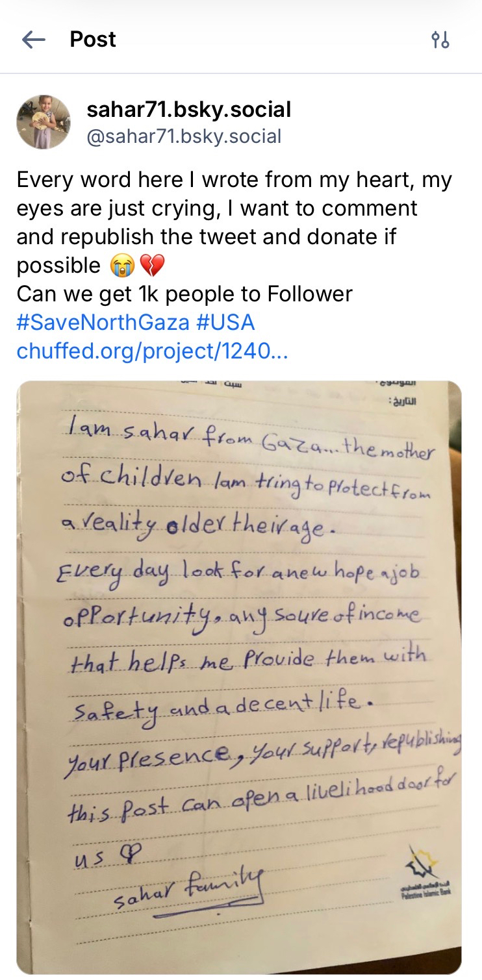Viewport: 482px width, 980px height.
Task: Click the bold sahar71.bsky.social display name
Action: pyautogui.click(x=188, y=110)
